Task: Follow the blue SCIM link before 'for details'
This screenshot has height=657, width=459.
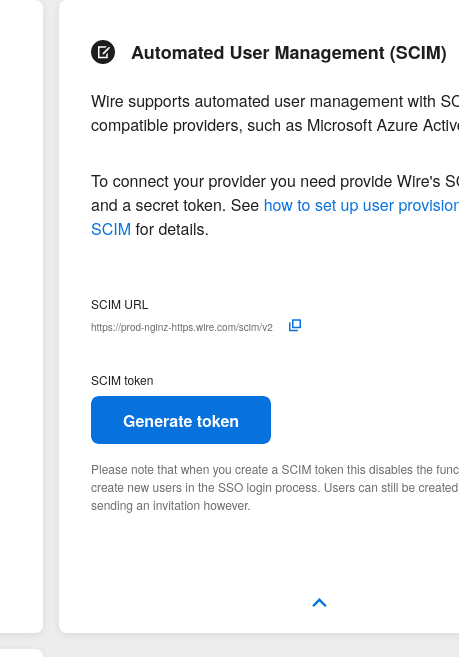Action: point(111,229)
